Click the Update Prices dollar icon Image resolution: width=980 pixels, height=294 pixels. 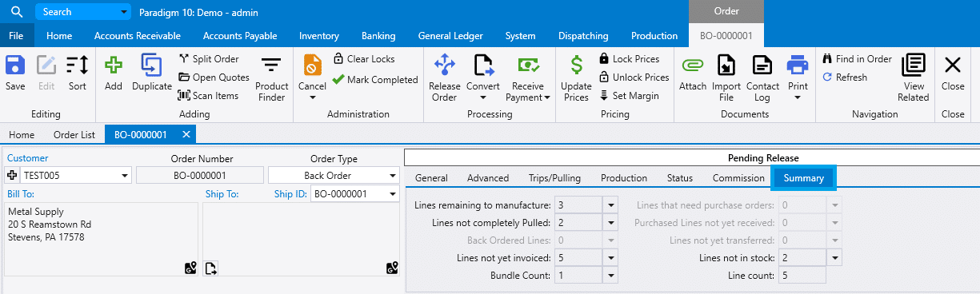point(576,66)
